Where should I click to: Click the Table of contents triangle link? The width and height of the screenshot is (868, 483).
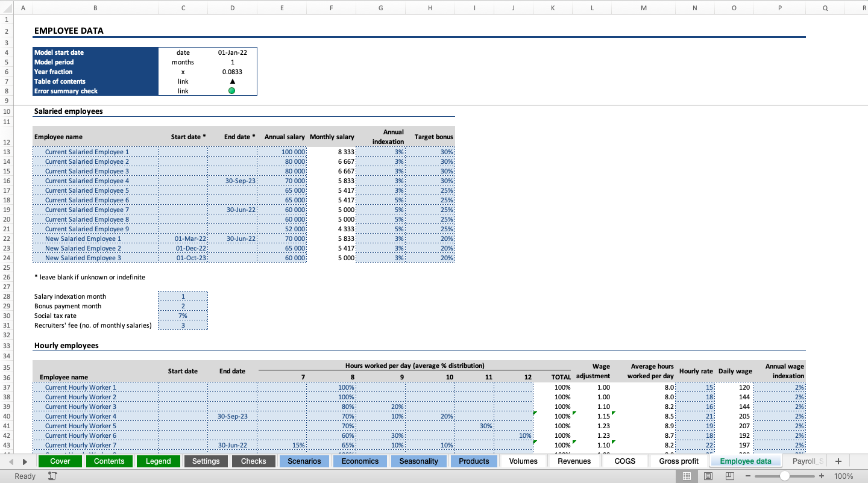[x=232, y=81]
